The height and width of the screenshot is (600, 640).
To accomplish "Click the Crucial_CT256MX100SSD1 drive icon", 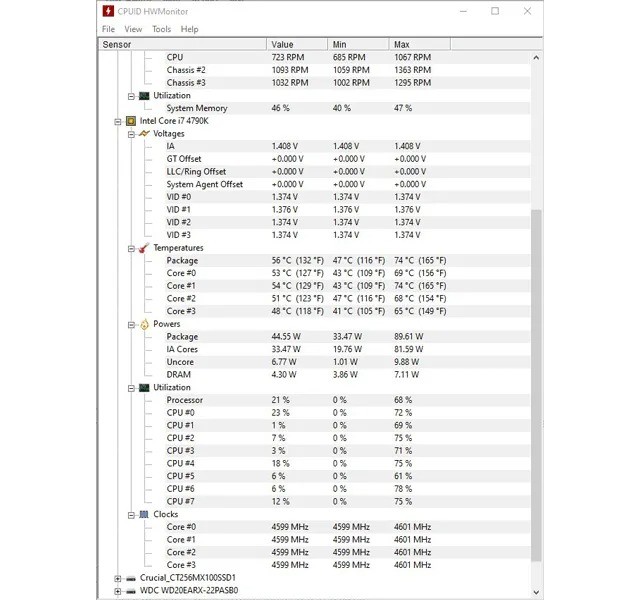I will (x=131, y=578).
